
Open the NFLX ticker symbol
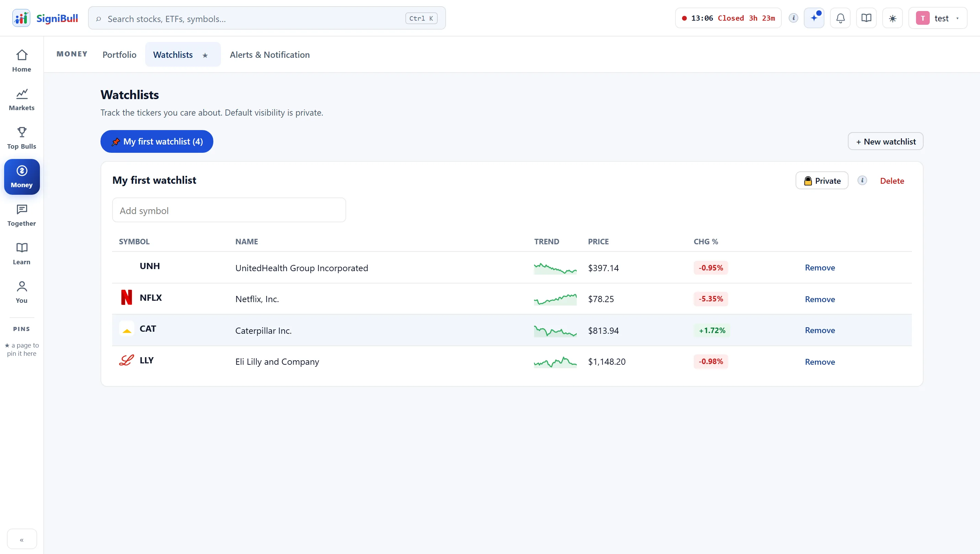point(151,297)
